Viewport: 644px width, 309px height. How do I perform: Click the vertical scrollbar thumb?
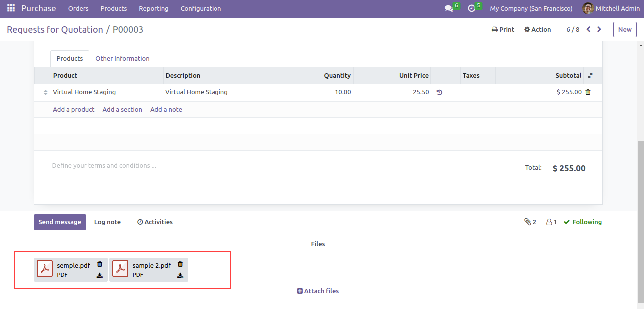coord(641,222)
